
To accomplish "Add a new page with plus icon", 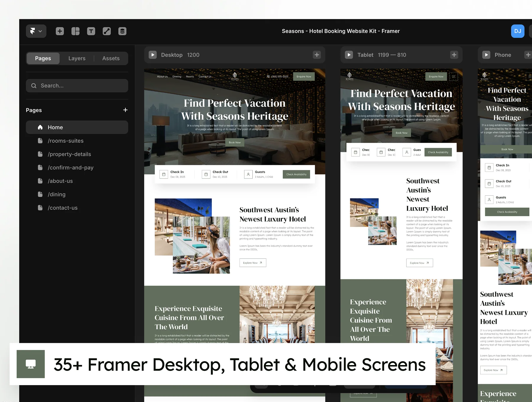I will [125, 110].
